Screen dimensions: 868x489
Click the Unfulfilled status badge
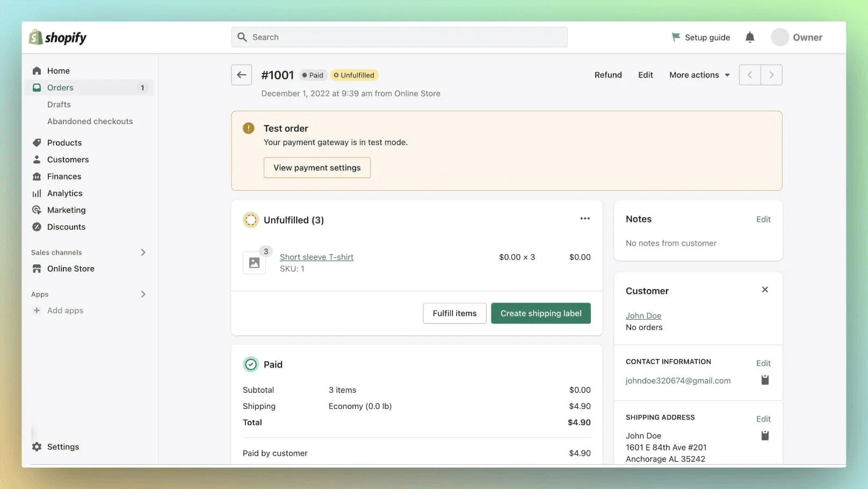pyautogui.click(x=354, y=75)
